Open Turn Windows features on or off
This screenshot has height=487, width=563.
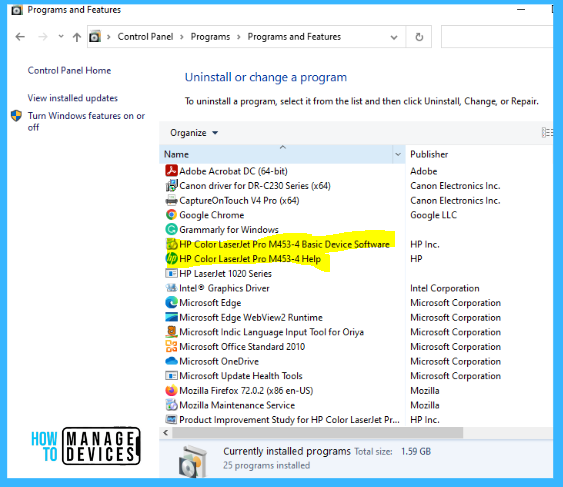tap(86, 121)
